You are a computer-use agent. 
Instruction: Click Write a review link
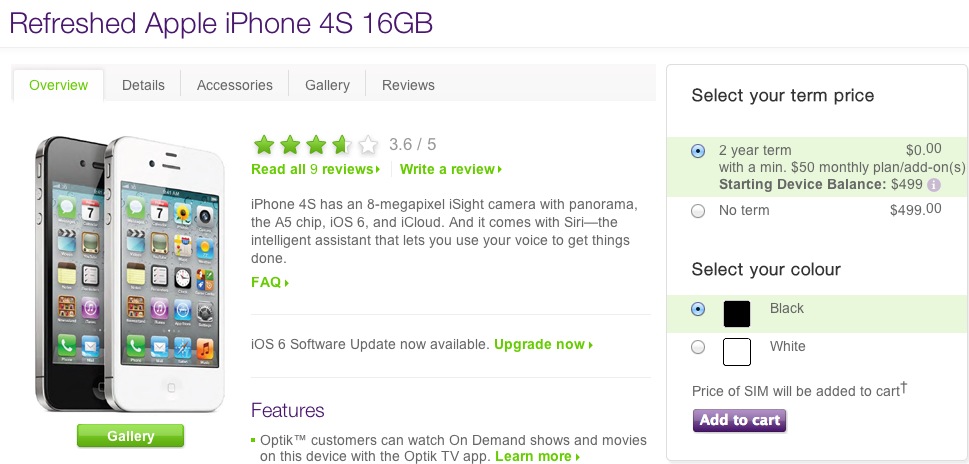[x=451, y=169]
